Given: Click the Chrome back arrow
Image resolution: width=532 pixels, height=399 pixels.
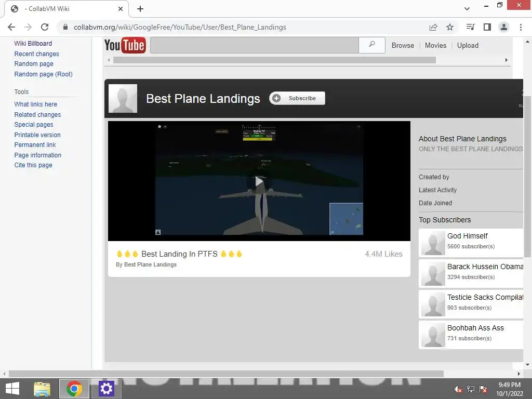Looking at the screenshot, I should click(x=11, y=27).
